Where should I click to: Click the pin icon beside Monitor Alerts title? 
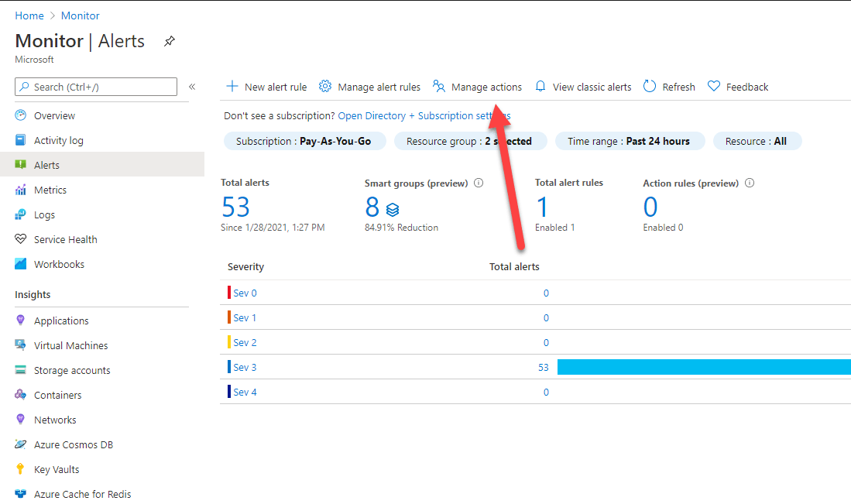pyautogui.click(x=170, y=42)
